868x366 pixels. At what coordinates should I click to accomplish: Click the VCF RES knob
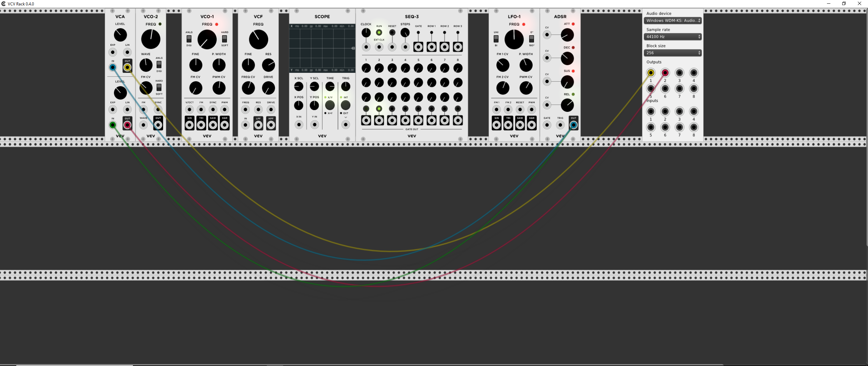[269, 65]
